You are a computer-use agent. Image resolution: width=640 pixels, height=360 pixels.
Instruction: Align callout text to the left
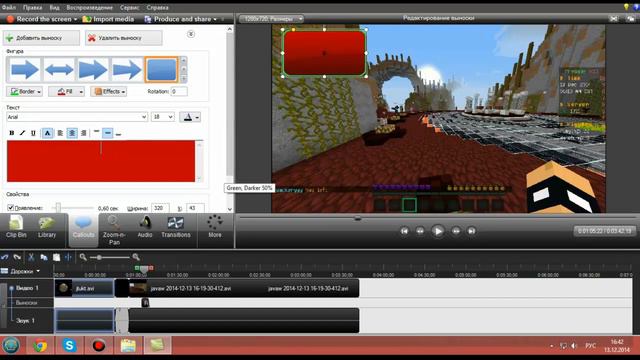[60, 133]
